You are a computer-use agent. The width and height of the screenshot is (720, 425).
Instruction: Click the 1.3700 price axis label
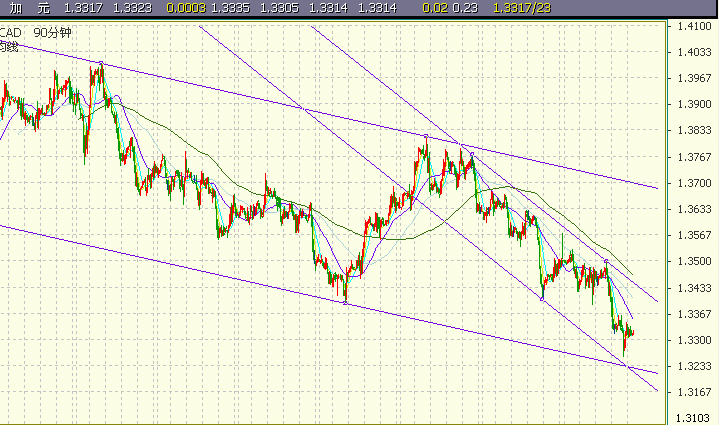pyautogui.click(x=694, y=184)
